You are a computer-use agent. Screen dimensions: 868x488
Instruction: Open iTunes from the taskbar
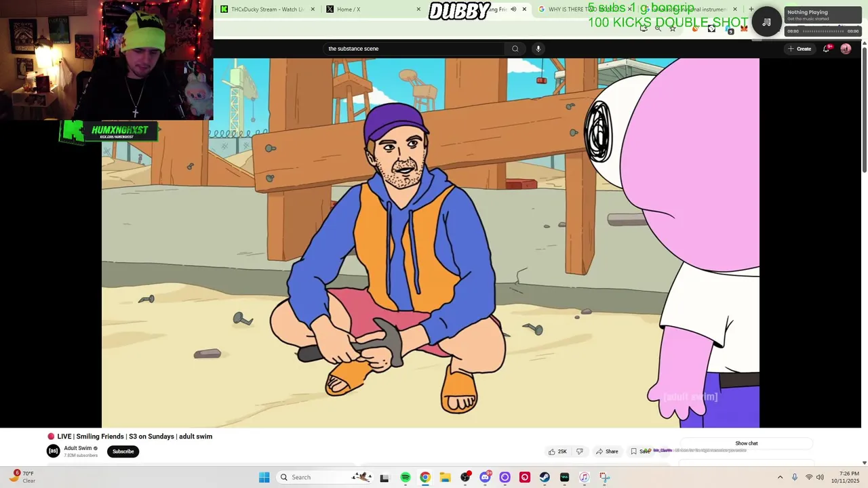tap(585, 477)
